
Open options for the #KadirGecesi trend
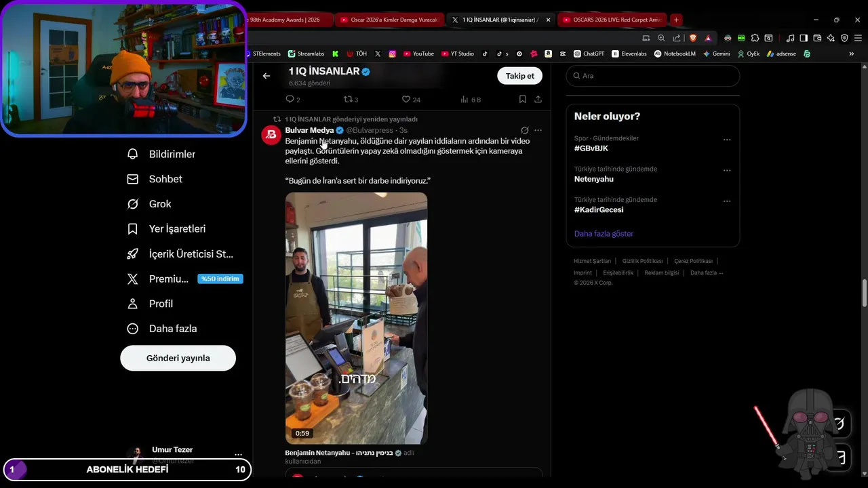coord(727,201)
